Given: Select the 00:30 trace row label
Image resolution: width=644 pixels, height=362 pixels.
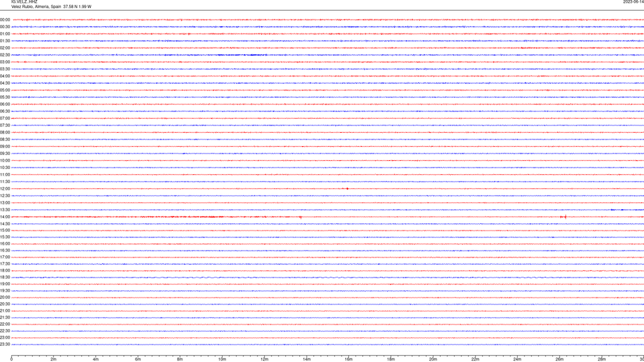Looking at the screenshot, I should click(x=5, y=27).
